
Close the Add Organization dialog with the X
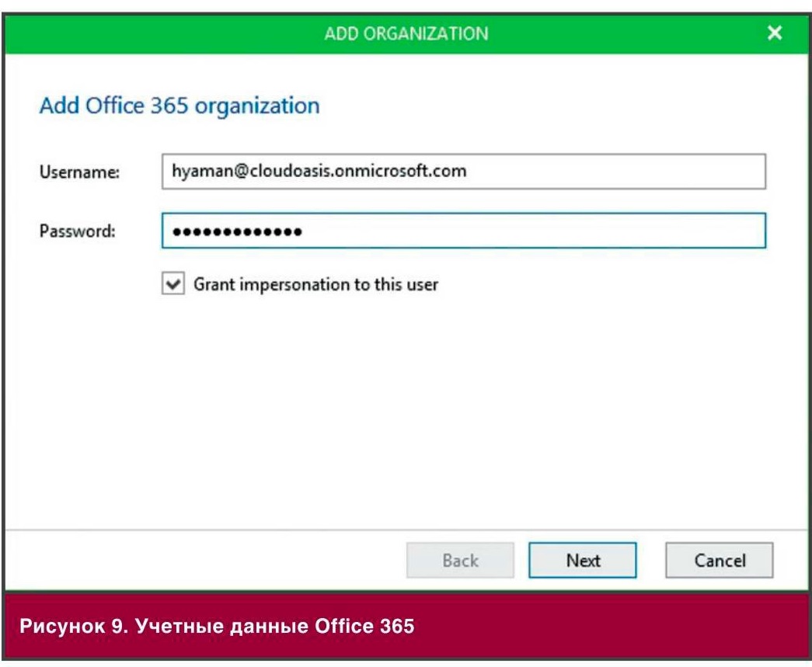click(x=774, y=33)
